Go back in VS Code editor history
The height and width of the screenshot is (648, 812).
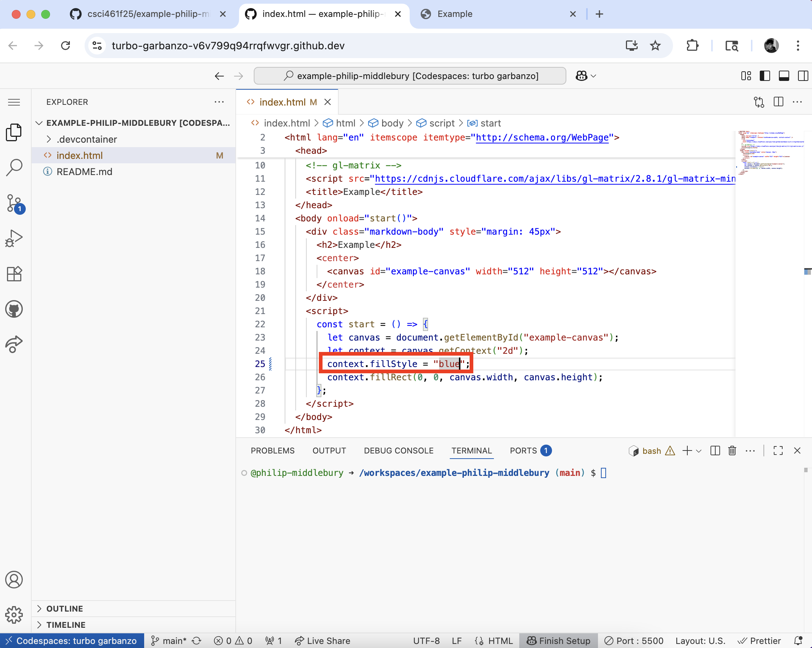(x=219, y=76)
